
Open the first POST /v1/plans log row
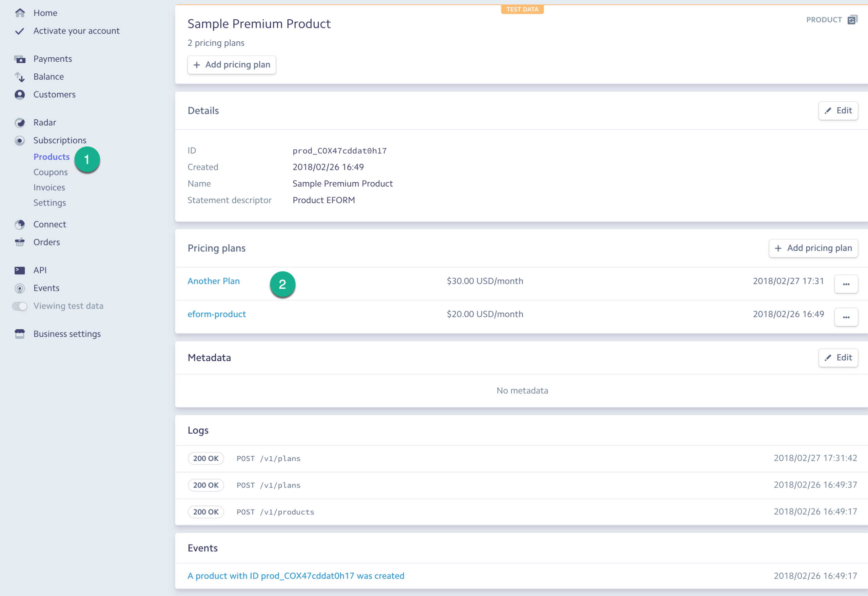268,459
